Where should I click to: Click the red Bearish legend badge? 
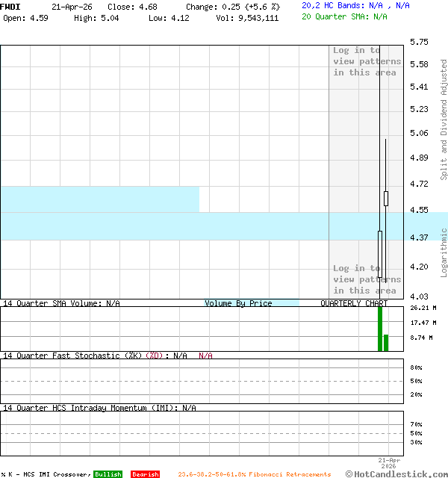(x=145, y=474)
